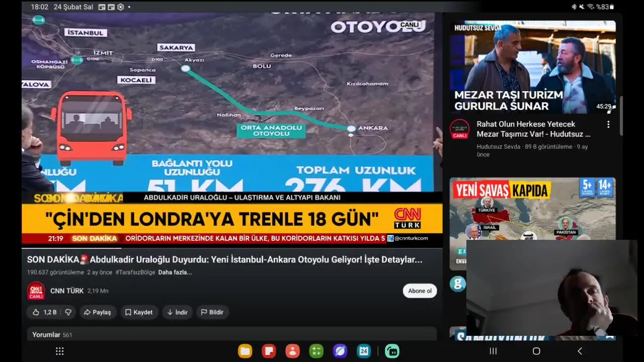Download video using İndir button

pos(177,312)
